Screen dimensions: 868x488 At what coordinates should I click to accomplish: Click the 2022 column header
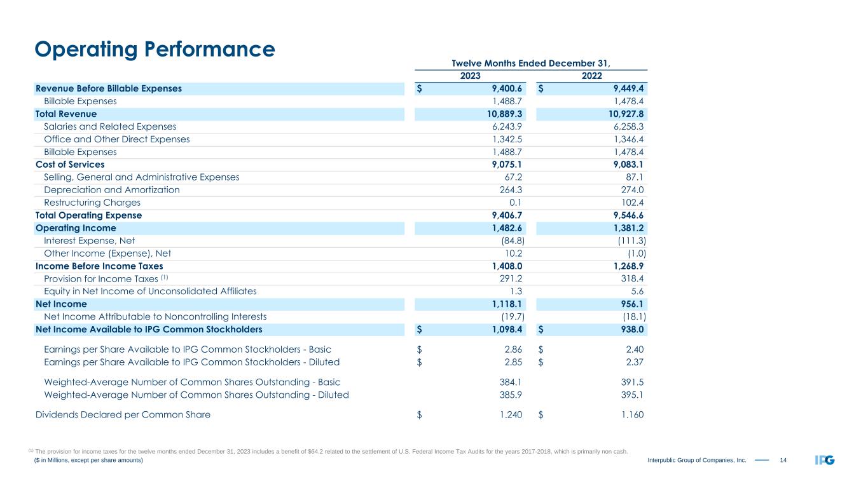click(591, 76)
